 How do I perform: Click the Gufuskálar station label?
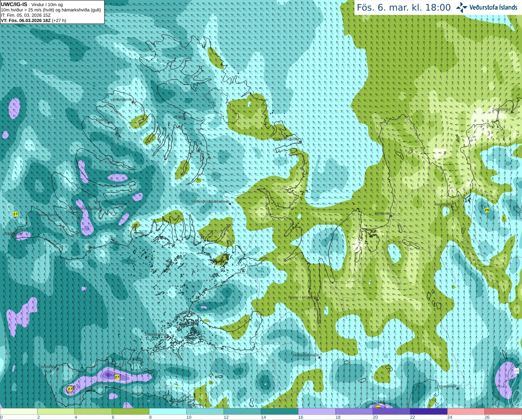click(48, 367)
